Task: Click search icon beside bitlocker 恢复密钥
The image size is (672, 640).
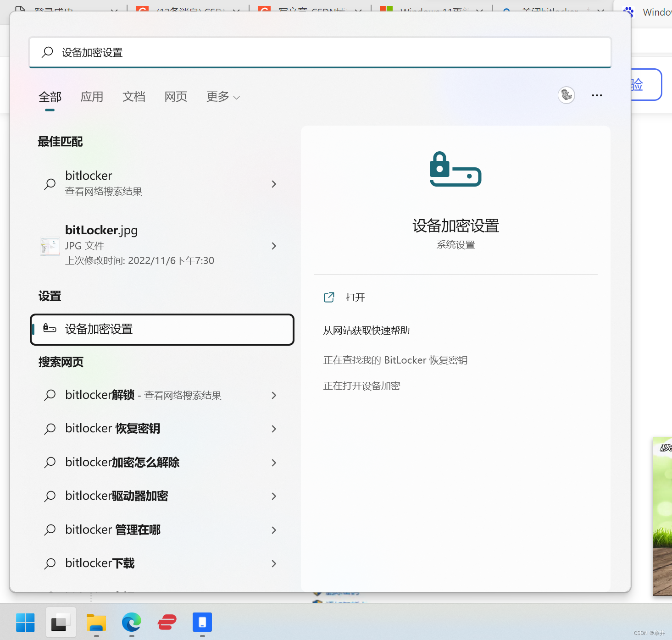Action: point(50,429)
